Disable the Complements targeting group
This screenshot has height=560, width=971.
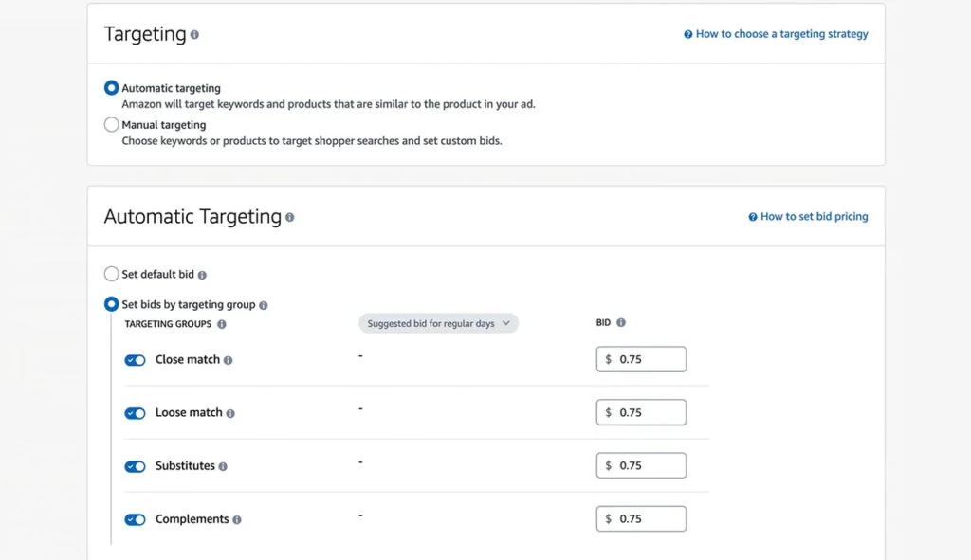[x=135, y=519]
